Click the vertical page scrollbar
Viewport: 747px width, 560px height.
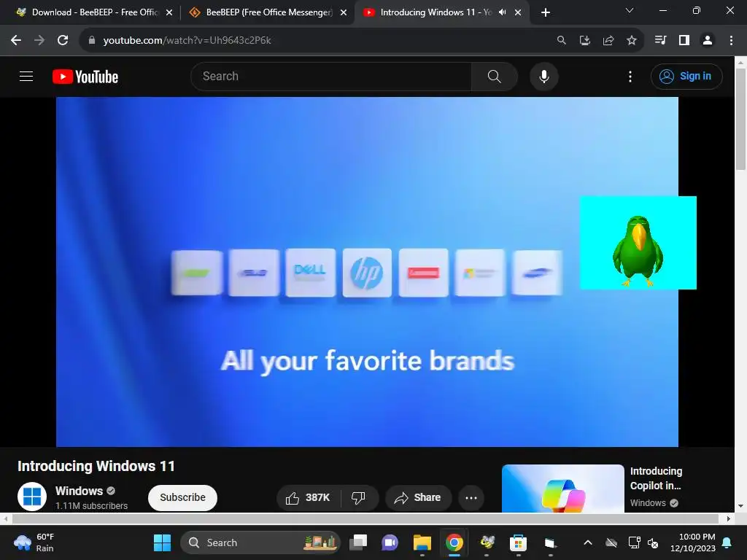pyautogui.click(x=741, y=119)
